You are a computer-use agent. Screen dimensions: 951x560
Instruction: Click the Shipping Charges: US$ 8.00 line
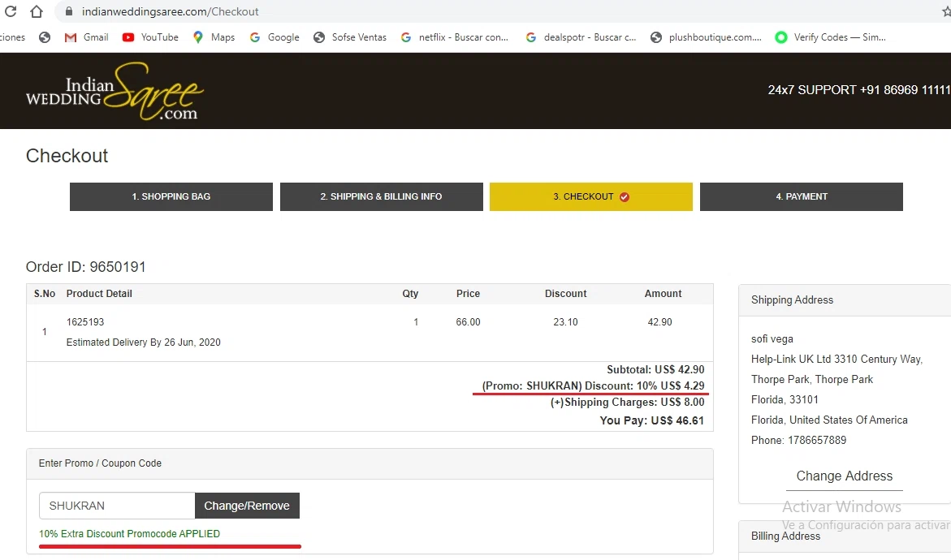click(627, 402)
